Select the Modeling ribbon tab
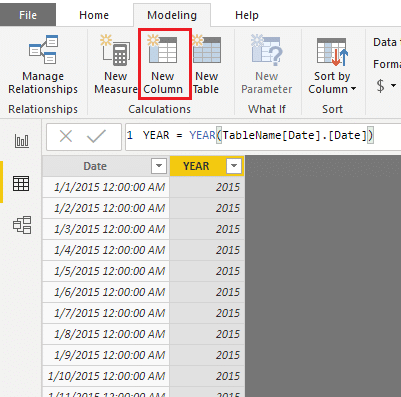This screenshot has height=397, width=401. [x=172, y=15]
